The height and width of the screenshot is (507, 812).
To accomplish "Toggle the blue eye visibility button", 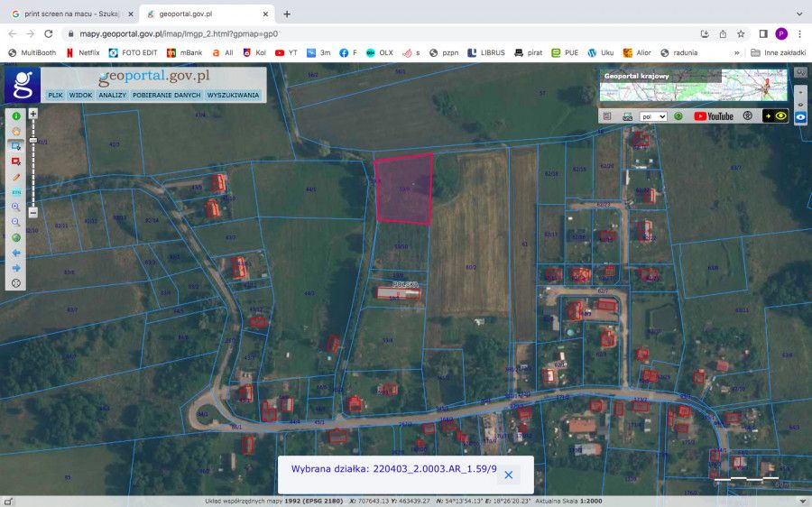I will pos(800,117).
